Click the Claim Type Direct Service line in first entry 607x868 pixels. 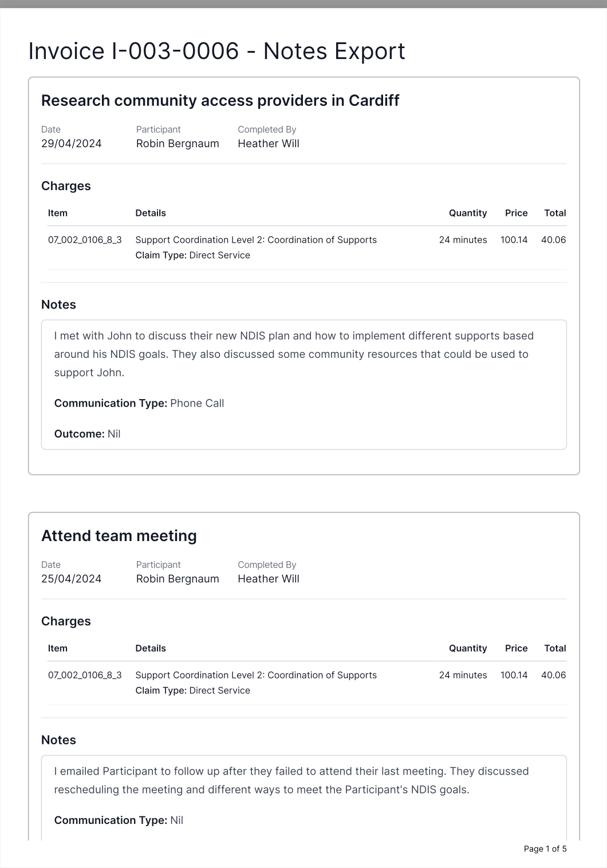pos(192,255)
